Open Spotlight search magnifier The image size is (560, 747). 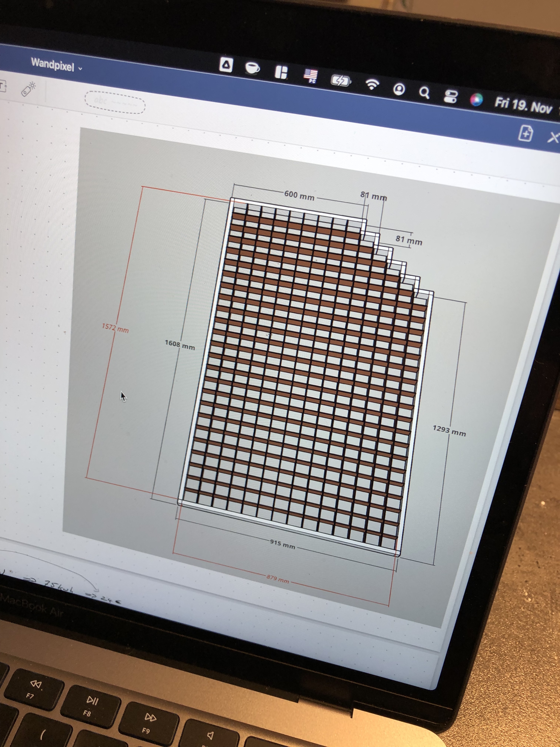(x=424, y=92)
